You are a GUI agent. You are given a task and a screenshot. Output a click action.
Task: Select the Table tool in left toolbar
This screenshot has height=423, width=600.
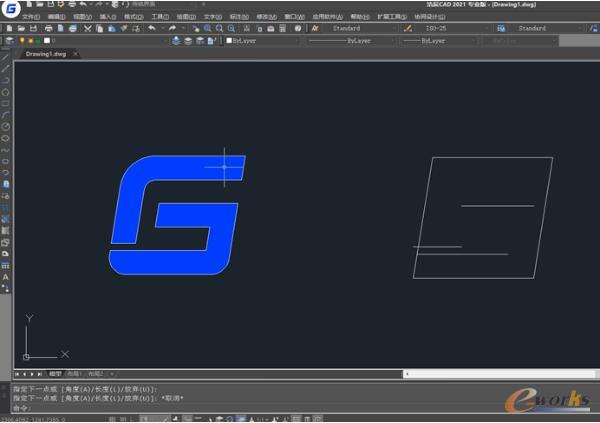pyautogui.click(x=5, y=265)
